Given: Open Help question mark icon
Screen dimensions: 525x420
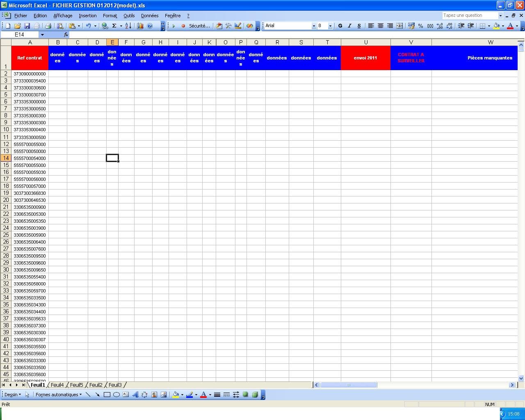Looking at the screenshot, I should coord(150,26).
